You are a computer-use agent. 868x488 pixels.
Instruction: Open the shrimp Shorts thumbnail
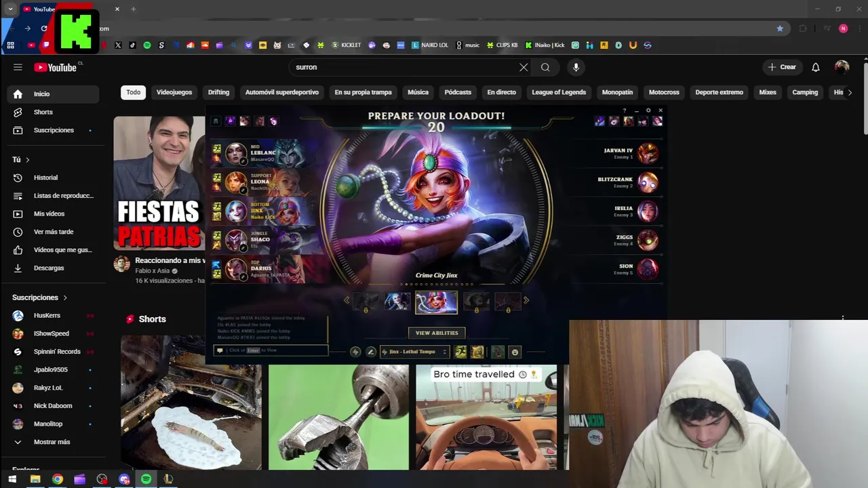(191, 403)
